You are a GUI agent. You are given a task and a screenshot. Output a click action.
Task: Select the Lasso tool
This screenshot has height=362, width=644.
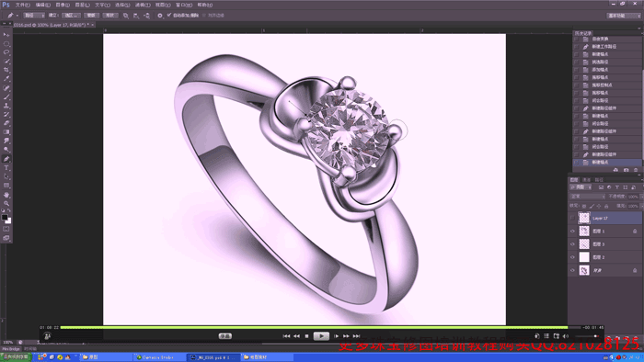[6, 52]
